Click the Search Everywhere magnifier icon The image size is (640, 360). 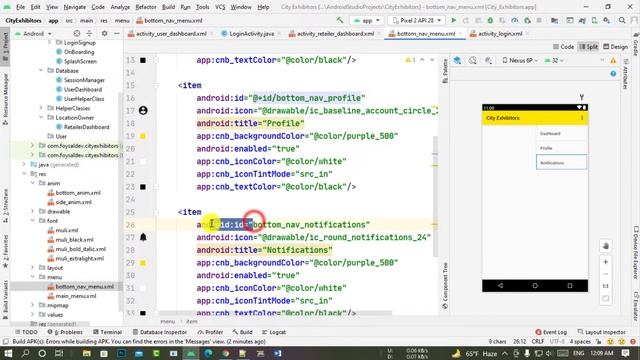click(622, 20)
